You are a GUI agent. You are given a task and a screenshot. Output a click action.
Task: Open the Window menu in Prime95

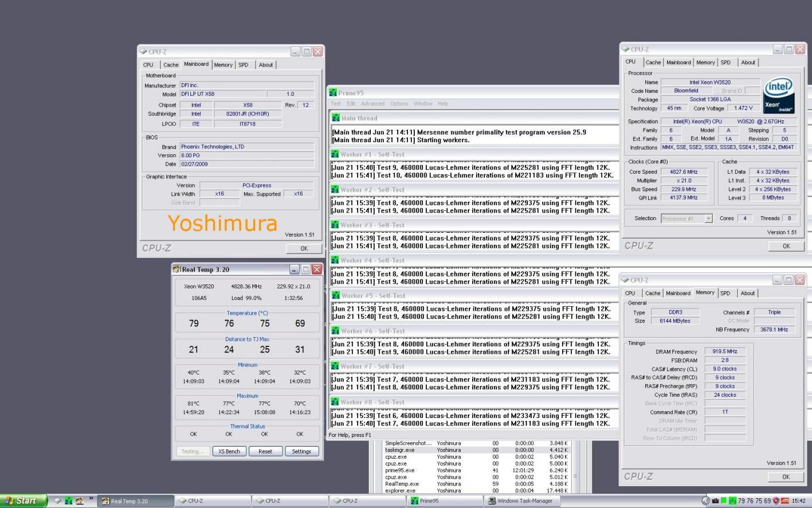[423, 104]
